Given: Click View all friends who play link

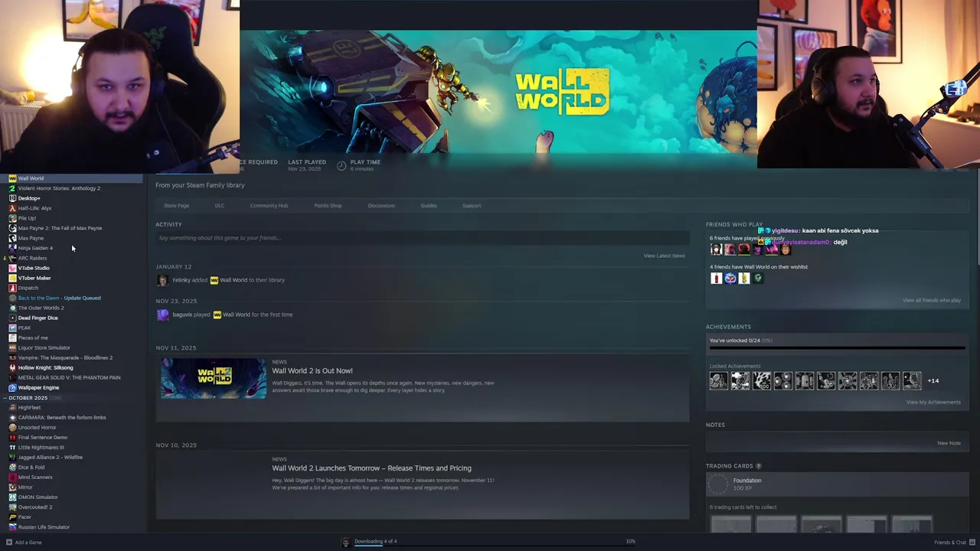Looking at the screenshot, I should pos(932,300).
